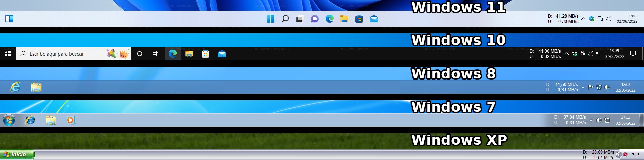This screenshot has height=160, width=644.
Task: Open Windows Security tray icon on Windows 11
Action: tap(592, 19)
